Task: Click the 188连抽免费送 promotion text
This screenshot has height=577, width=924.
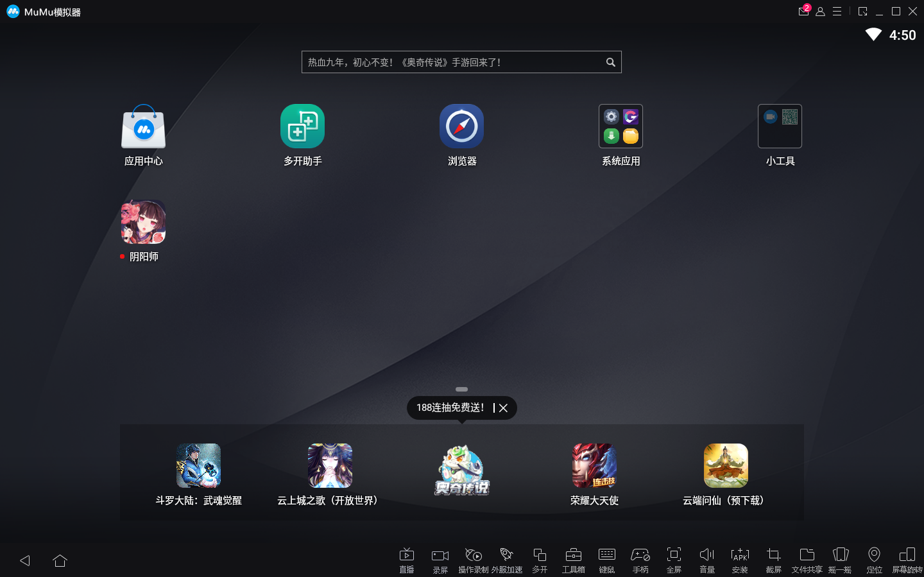Action: 450,408
